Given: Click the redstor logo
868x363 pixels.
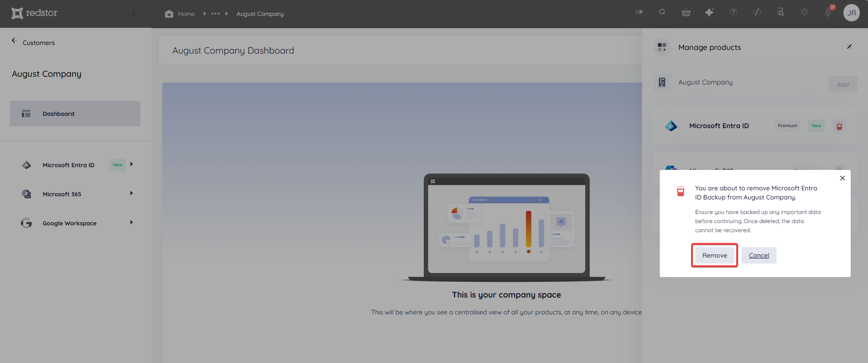Looking at the screenshot, I should pos(35,13).
